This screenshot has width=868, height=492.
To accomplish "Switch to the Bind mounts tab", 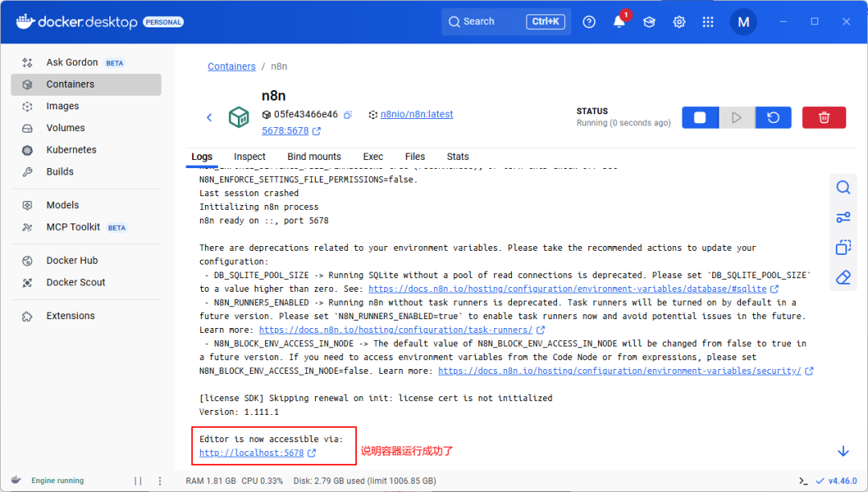I will pyautogui.click(x=314, y=157).
